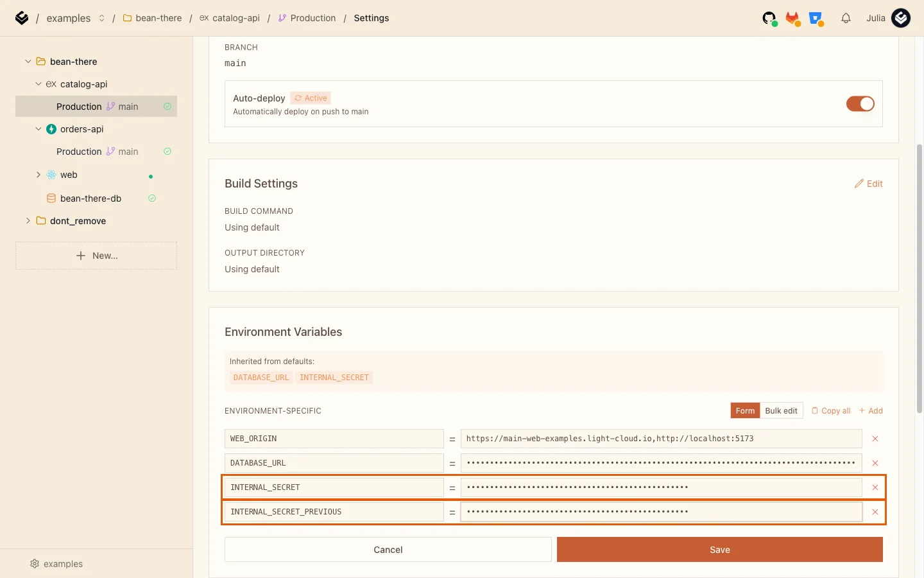The width and height of the screenshot is (924, 578).
Task: Click the green status dot beside web
Action: coord(151,177)
